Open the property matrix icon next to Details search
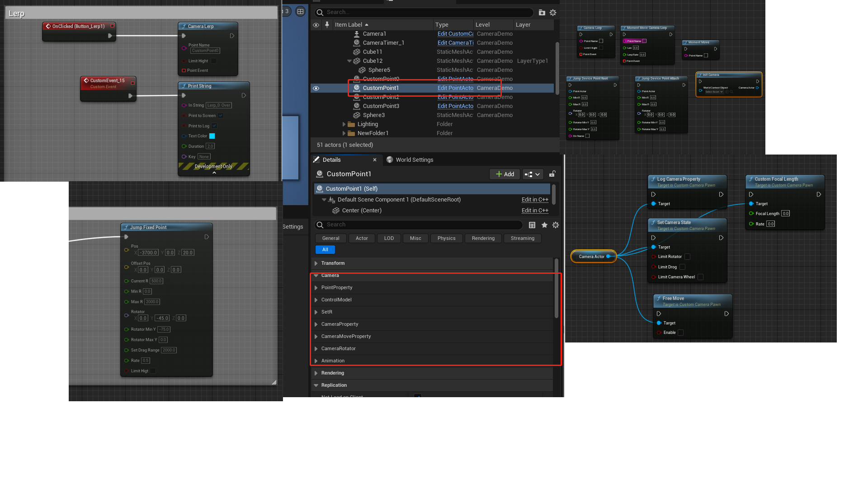 point(532,225)
